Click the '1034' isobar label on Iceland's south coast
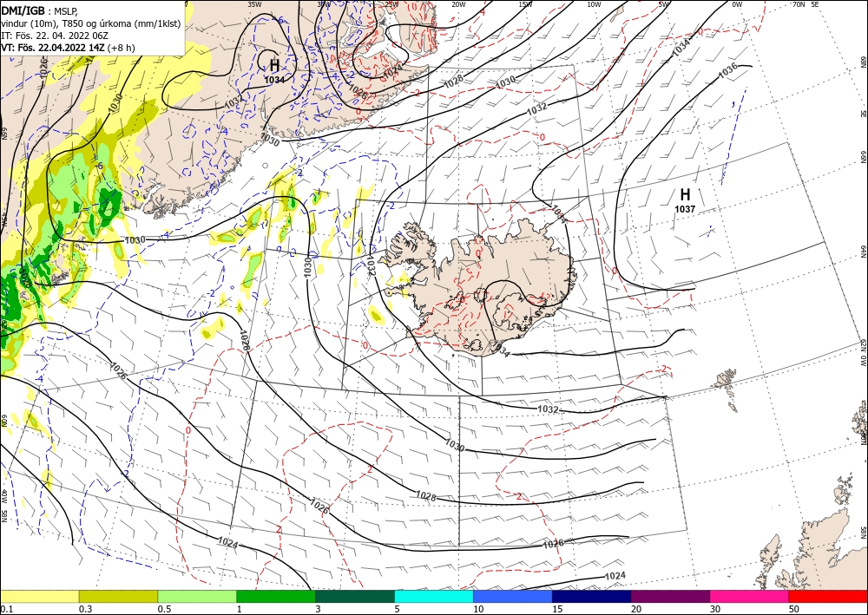 pos(500,350)
